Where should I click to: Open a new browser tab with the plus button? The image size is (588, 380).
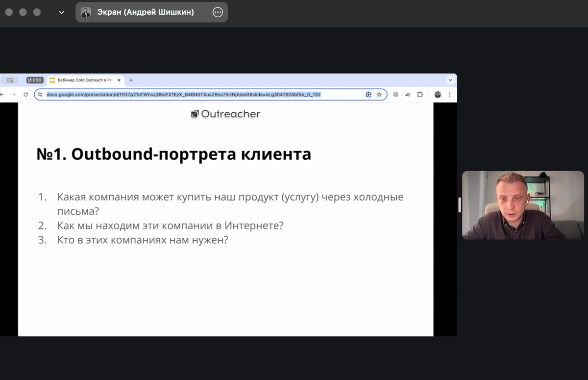131,80
